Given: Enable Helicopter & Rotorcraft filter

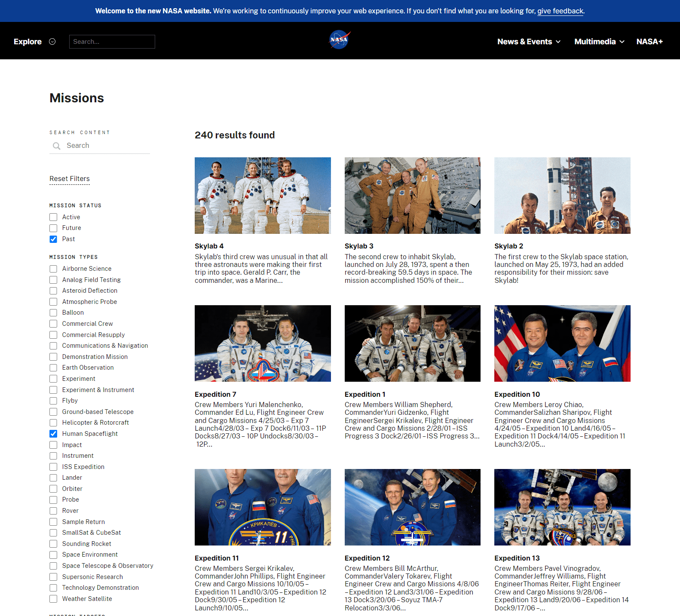Looking at the screenshot, I should pos(53,423).
